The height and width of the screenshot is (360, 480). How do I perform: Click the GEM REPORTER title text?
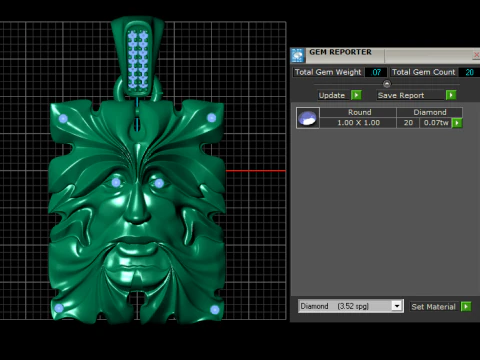tap(340, 52)
